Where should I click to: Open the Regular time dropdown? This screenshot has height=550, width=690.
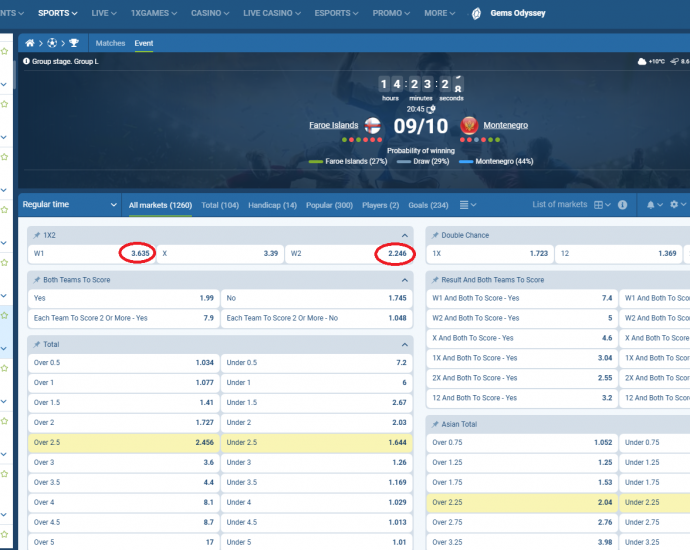point(70,205)
